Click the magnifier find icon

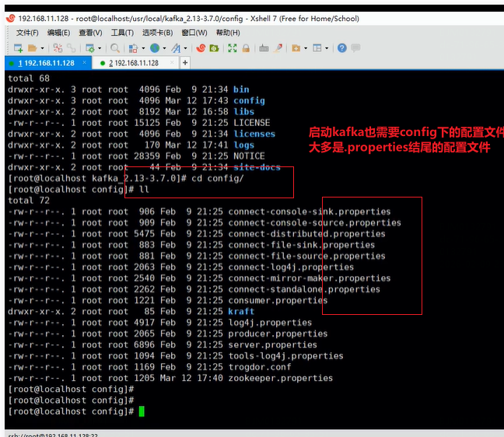[x=115, y=48]
